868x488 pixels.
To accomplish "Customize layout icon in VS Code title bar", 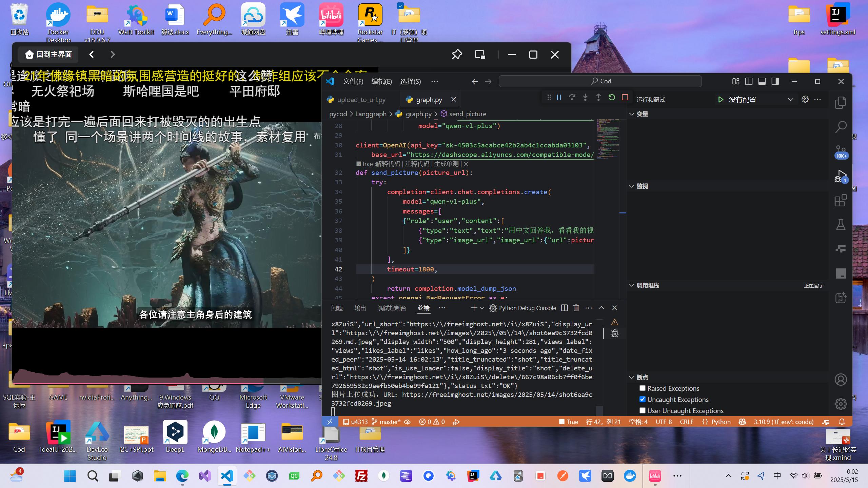I will tap(735, 81).
